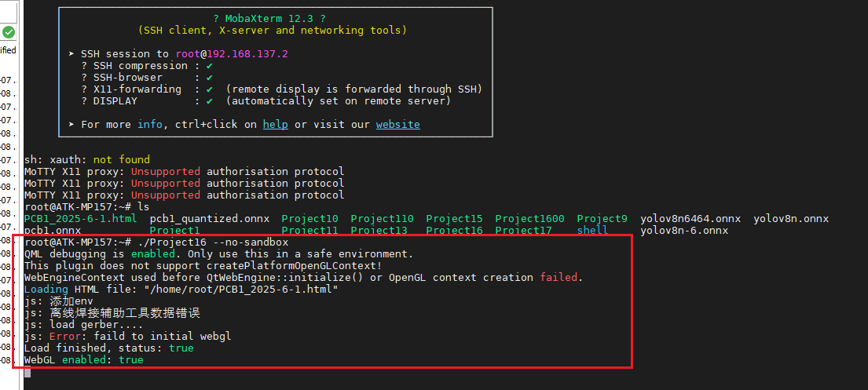The width and height of the screenshot is (868, 390).
Task: Select Project15 in the ls output
Action: click(x=455, y=218)
